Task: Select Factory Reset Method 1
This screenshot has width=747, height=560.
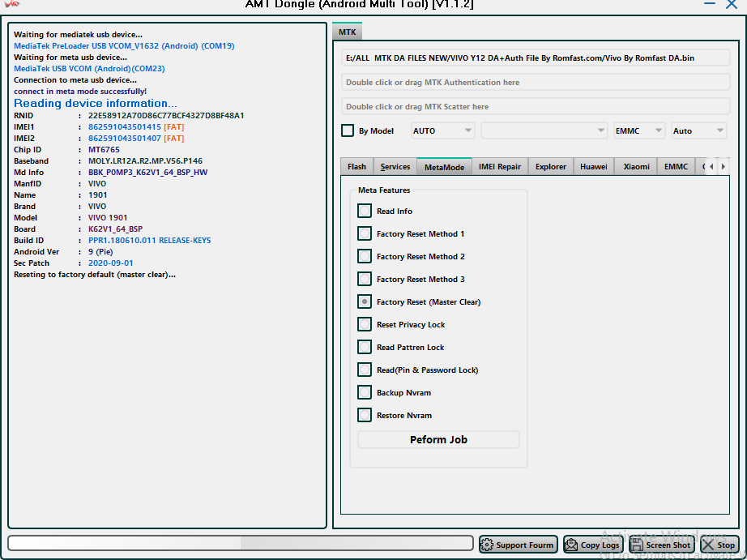Action: click(365, 233)
